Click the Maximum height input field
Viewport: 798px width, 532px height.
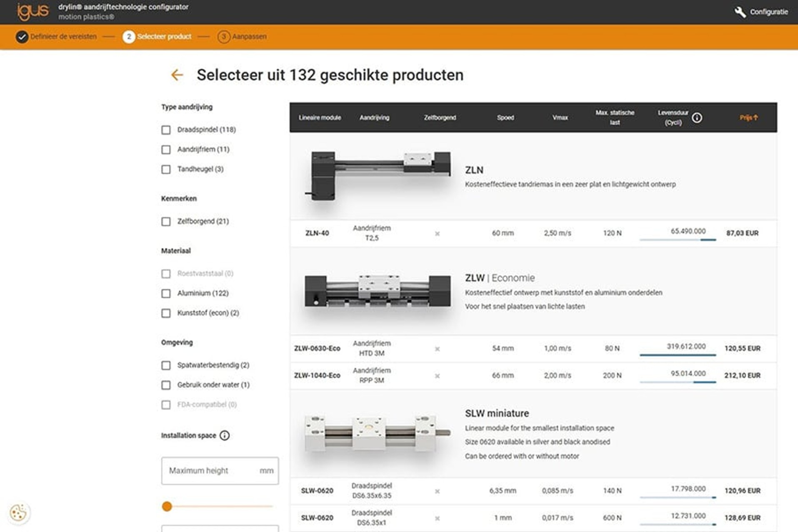tap(220, 471)
